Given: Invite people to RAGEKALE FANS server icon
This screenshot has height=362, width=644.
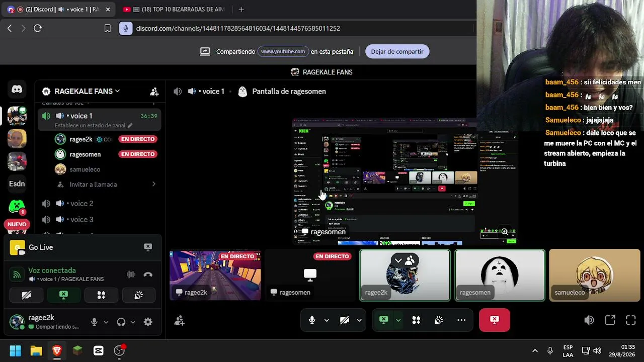Looking at the screenshot, I should (x=154, y=92).
